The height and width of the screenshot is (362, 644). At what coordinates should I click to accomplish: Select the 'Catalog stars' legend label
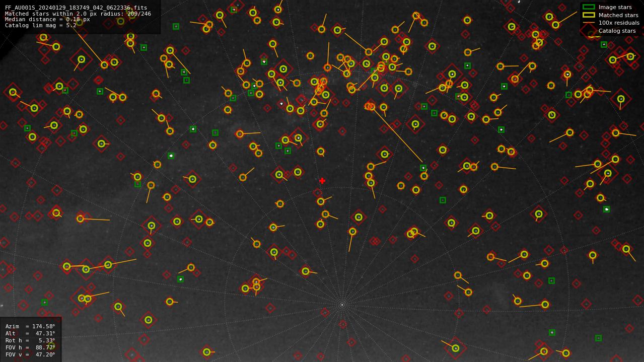(617, 31)
